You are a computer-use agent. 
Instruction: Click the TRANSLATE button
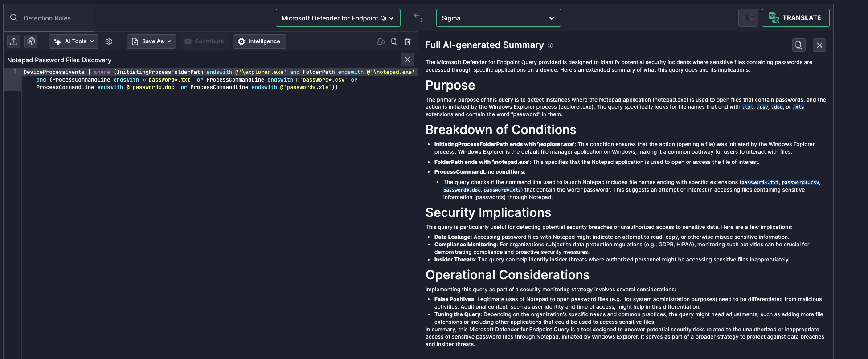tap(795, 18)
